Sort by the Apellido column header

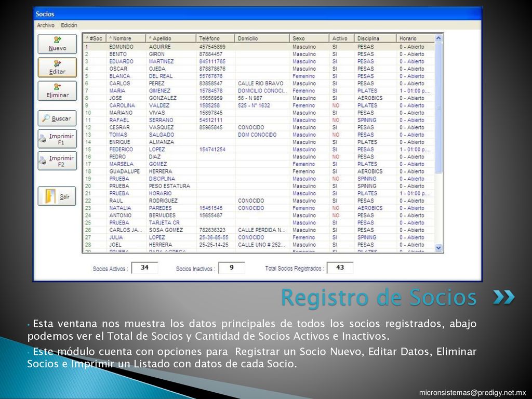pyautogui.click(x=170, y=38)
